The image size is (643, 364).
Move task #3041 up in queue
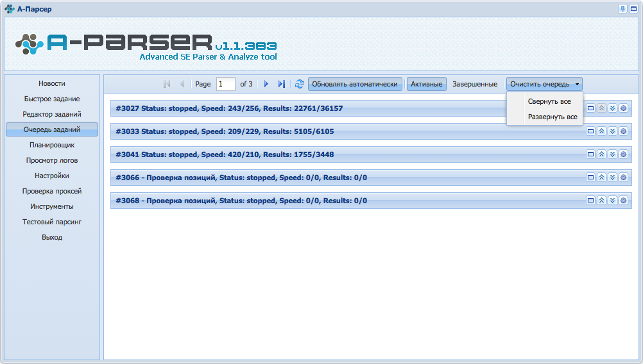601,154
